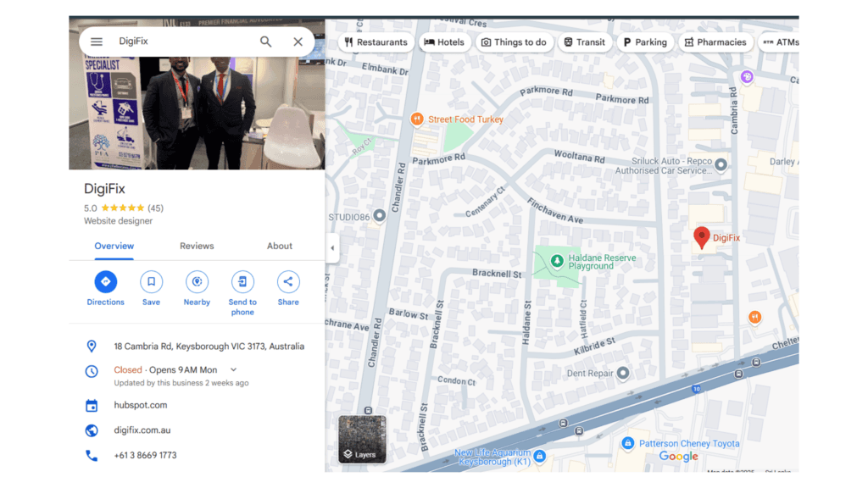Click the DigiFix business name heading
The width and height of the screenshot is (868, 488).
point(104,189)
